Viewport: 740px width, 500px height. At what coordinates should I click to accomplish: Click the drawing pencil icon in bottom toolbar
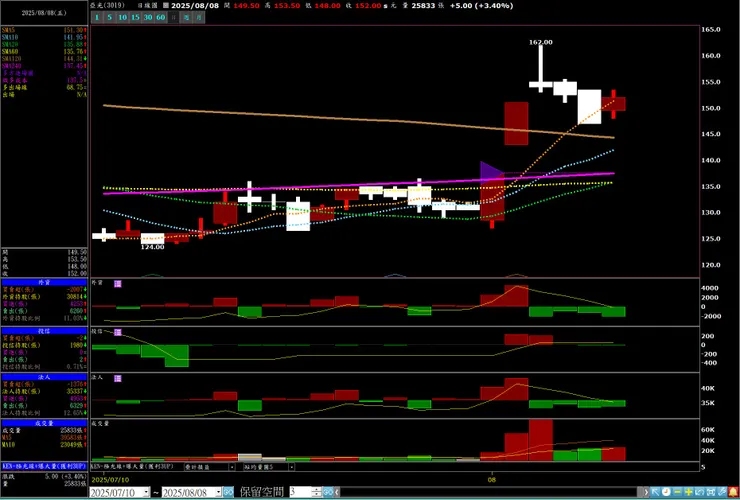pyautogui.click(x=722, y=492)
